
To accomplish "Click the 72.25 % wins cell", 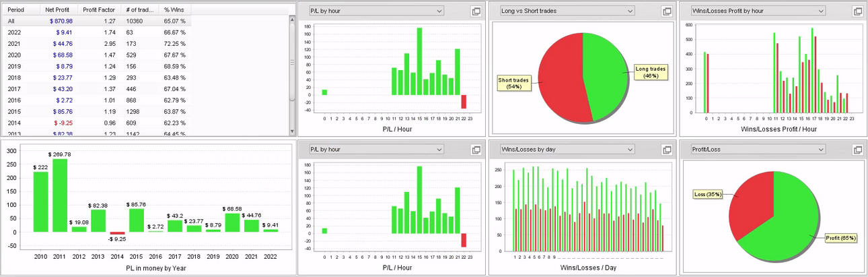I will (175, 44).
